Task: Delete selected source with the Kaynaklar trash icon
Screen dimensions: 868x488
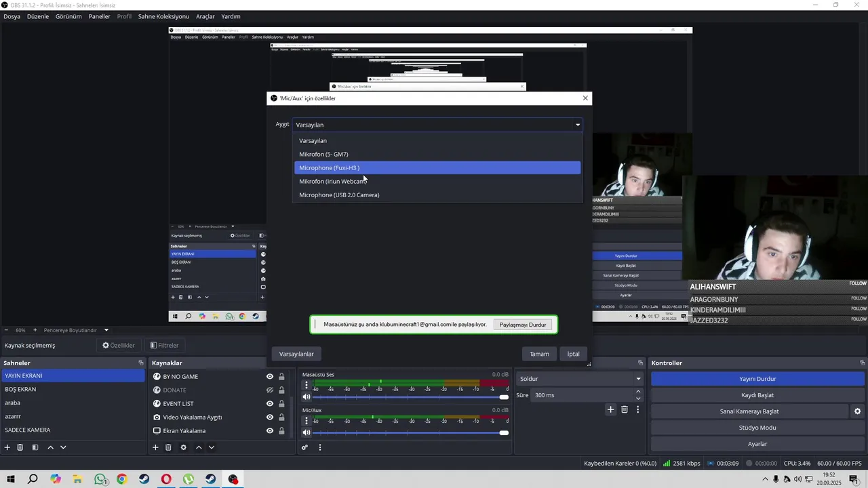Action: pos(168,447)
